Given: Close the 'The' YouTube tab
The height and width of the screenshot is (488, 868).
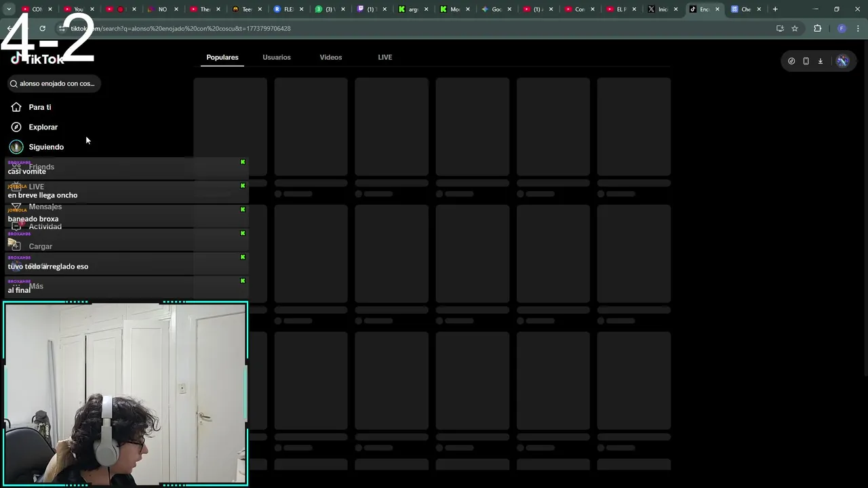Looking at the screenshot, I should 218,9.
